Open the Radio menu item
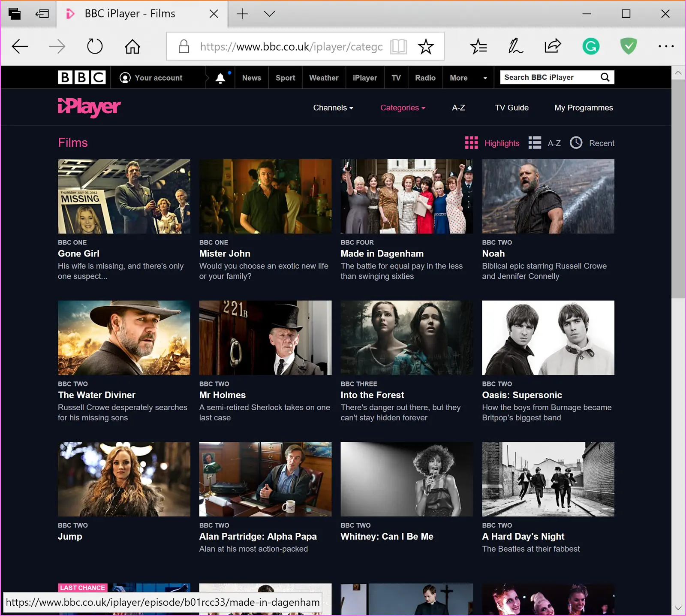 pyautogui.click(x=425, y=78)
